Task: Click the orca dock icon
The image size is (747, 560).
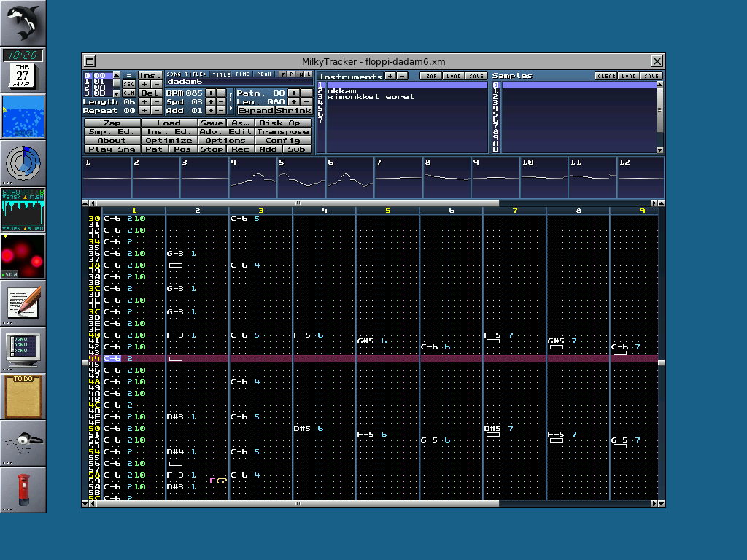Action: pyautogui.click(x=23, y=23)
